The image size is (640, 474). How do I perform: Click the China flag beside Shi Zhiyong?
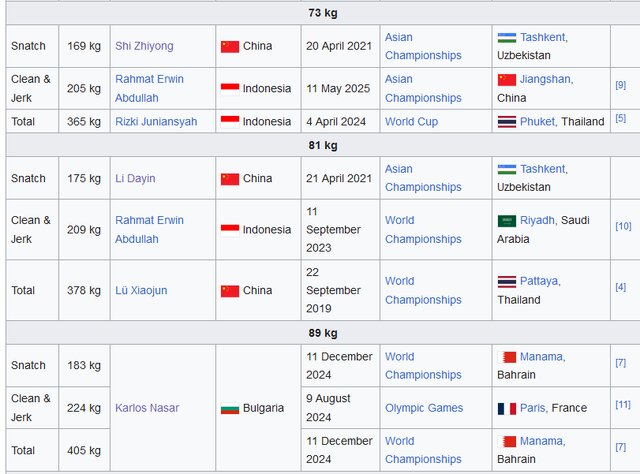click(x=230, y=46)
